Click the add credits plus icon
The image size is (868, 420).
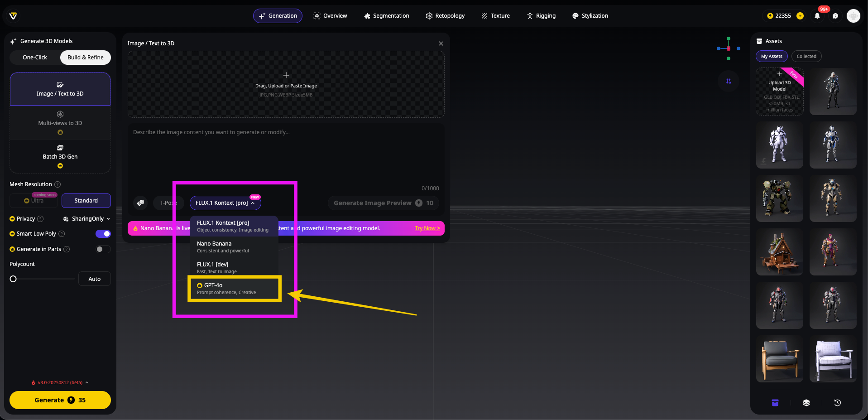[x=800, y=16]
